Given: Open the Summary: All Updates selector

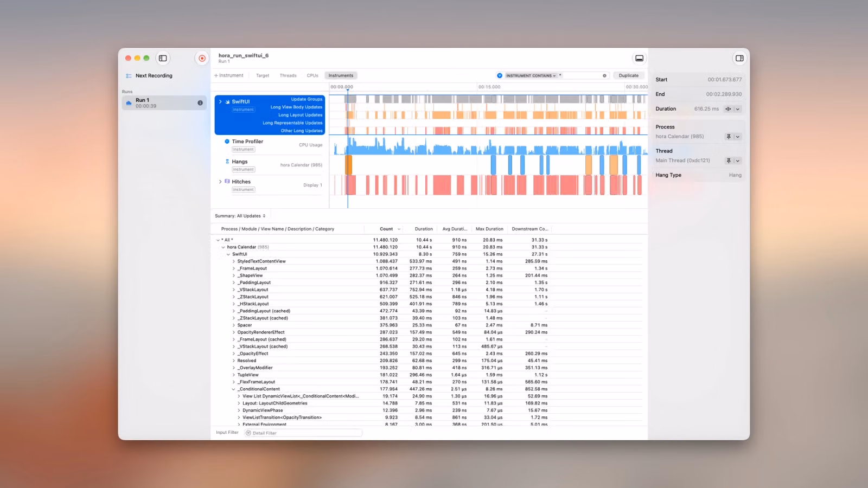Looking at the screenshot, I should [x=240, y=216].
